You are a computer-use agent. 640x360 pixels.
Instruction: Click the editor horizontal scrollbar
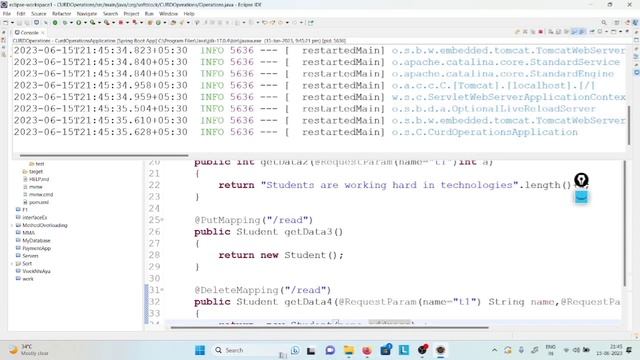(329, 327)
